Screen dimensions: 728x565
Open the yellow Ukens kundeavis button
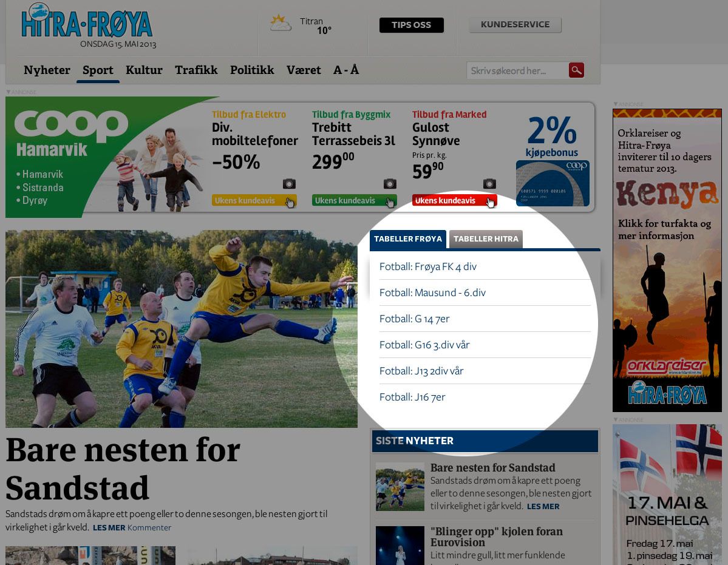point(254,201)
